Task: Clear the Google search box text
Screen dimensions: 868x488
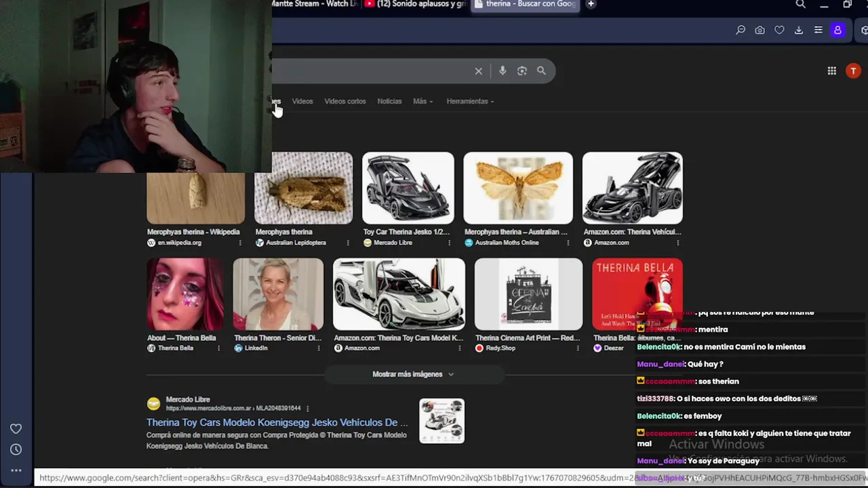Action: coord(478,70)
